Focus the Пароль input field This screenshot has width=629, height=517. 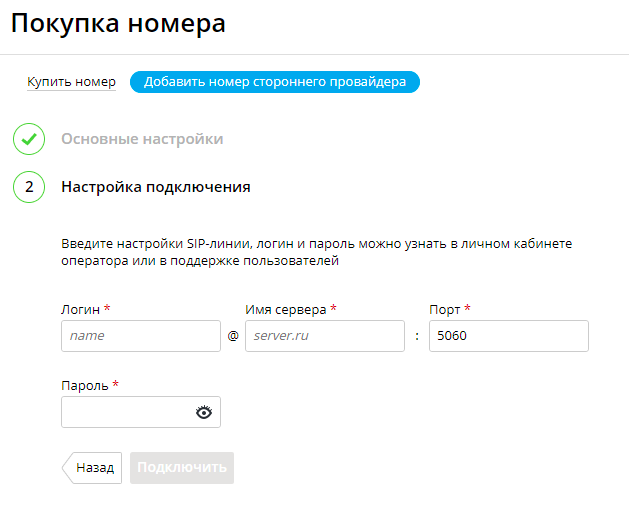click(141, 412)
